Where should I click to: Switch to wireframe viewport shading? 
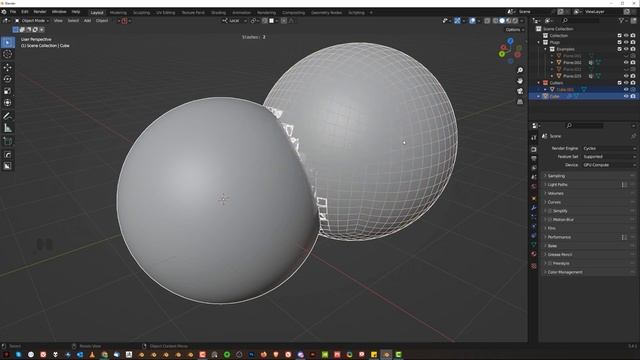click(496, 21)
